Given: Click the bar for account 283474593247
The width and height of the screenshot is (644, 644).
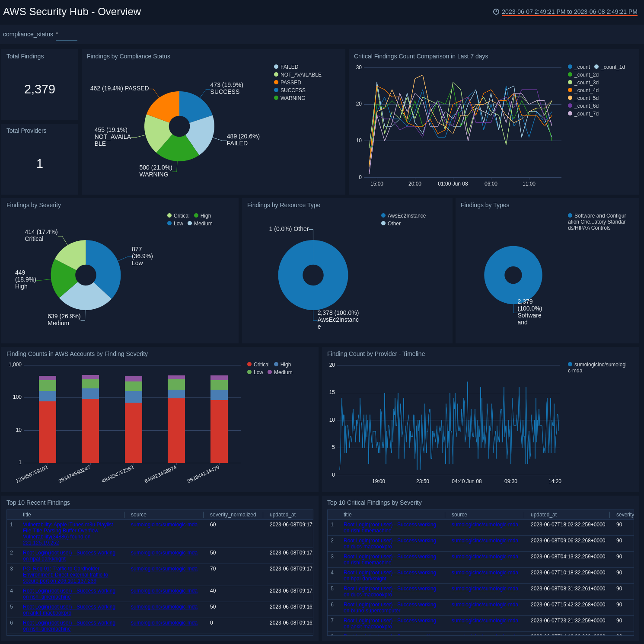Looking at the screenshot, I should tap(90, 419).
